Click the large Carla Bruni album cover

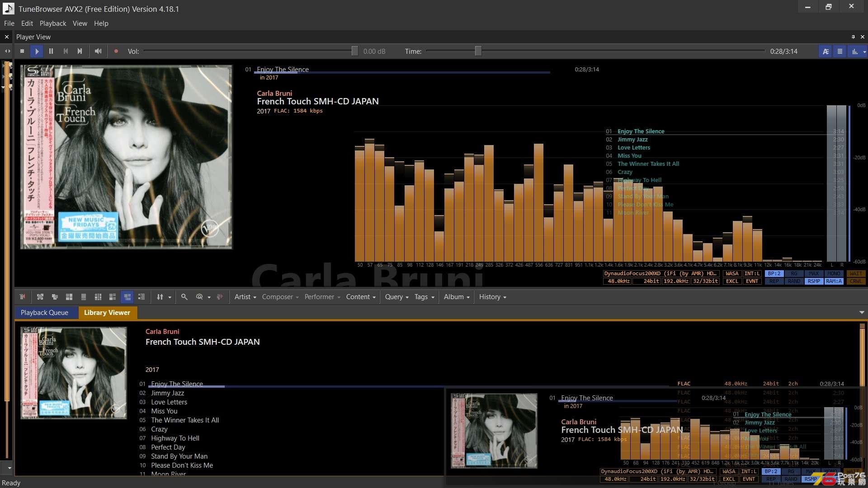click(x=126, y=157)
